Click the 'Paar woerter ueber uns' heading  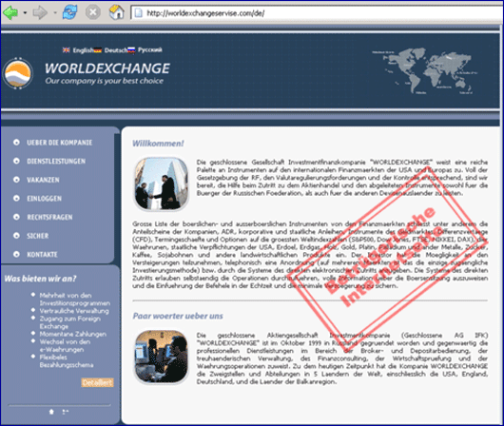[x=178, y=316]
